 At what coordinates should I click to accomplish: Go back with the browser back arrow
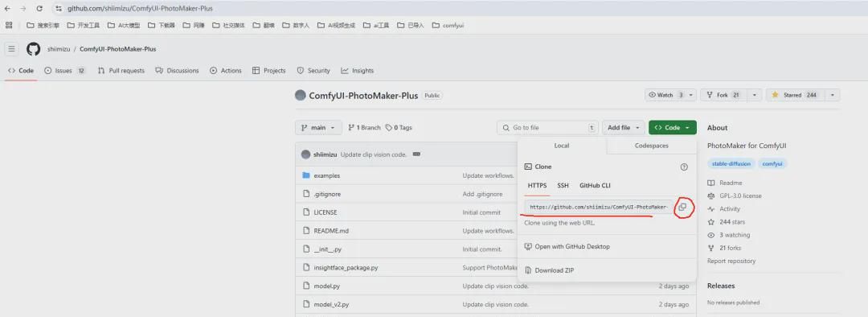click(7, 8)
